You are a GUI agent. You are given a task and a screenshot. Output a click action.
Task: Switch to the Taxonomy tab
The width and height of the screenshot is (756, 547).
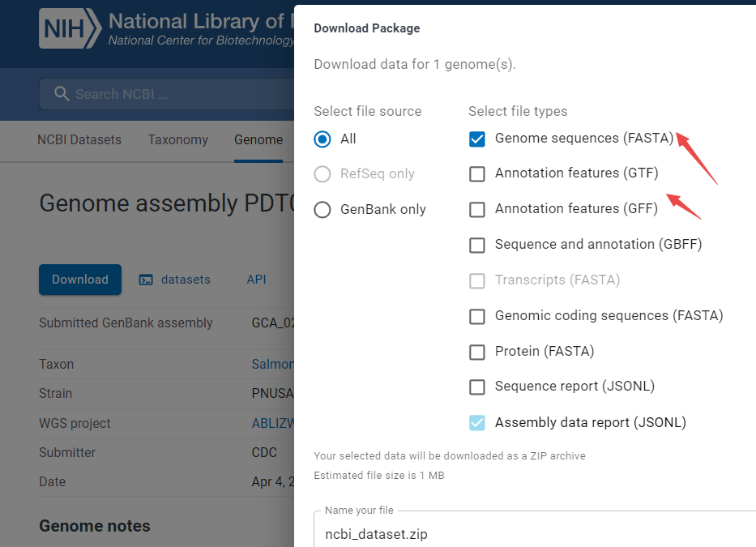coord(177,140)
